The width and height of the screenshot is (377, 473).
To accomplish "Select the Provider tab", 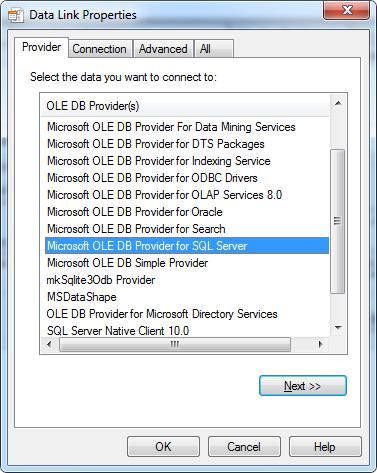I will 41,47.
